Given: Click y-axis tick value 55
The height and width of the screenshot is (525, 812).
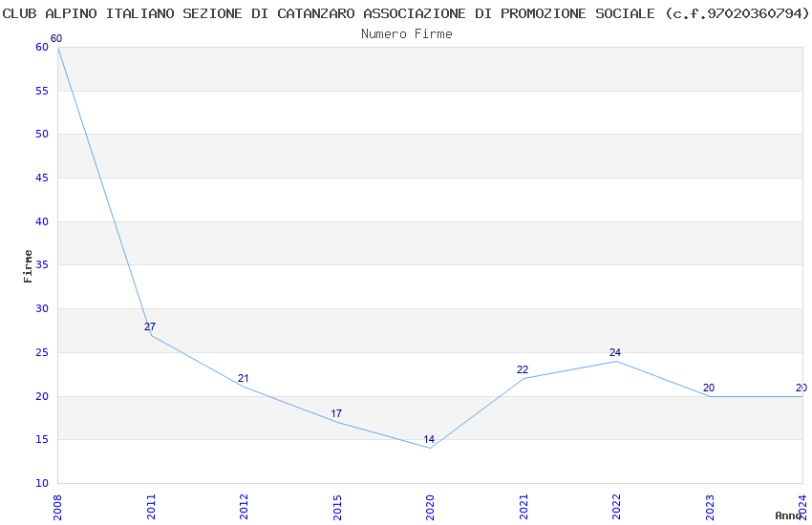Looking at the screenshot, I should [42, 91].
